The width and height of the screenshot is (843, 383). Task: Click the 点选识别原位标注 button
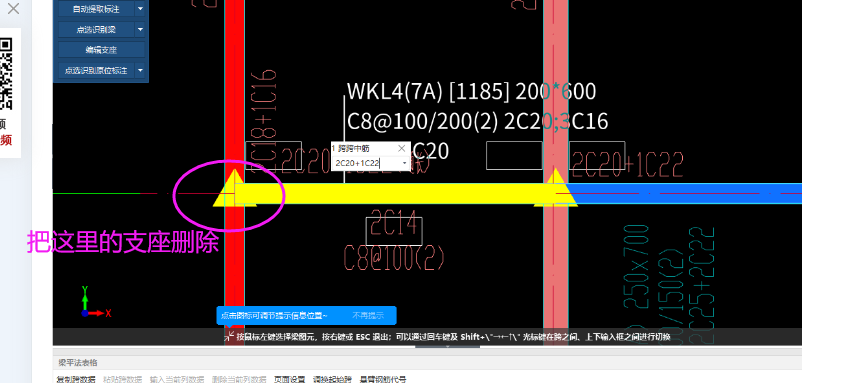[x=96, y=70]
